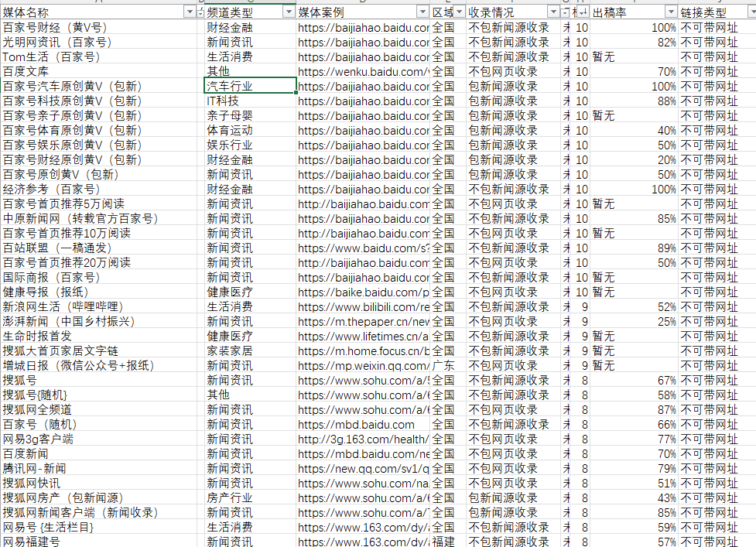Select the 福建 region cell
Viewport: 756px width, 547px height.
click(x=443, y=542)
